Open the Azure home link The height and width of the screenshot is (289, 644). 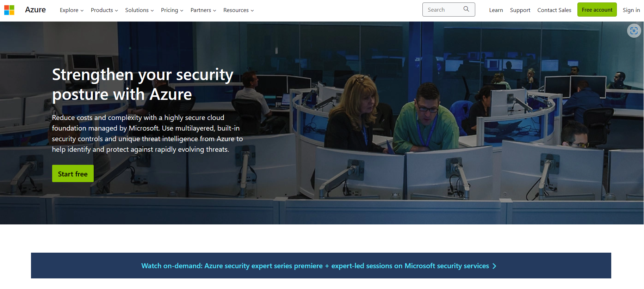point(35,10)
